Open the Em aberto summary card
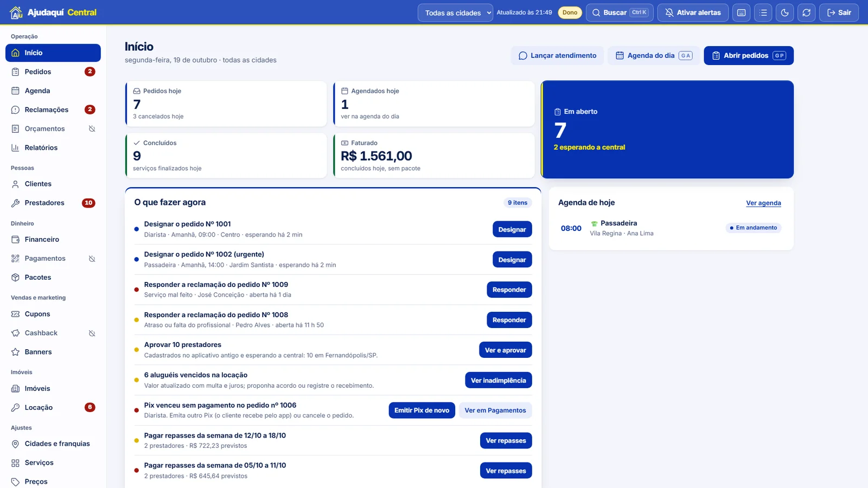The width and height of the screenshot is (868, 488). [x=667, y=130]
